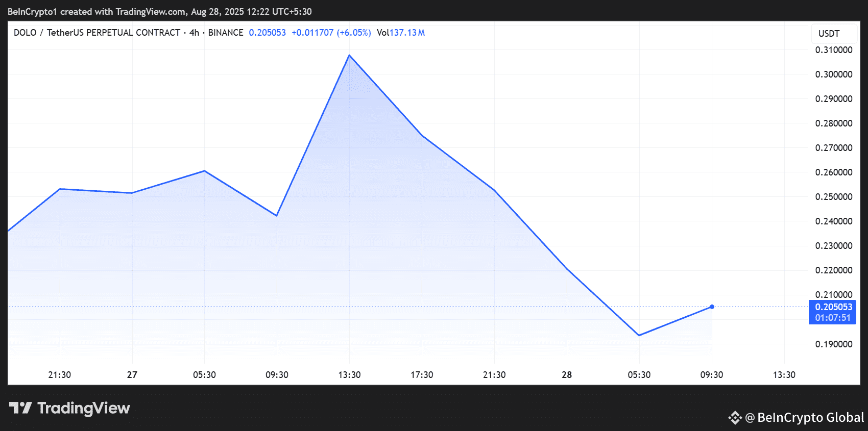Click the price value 0.205053 in the legend

pos(268,33)
